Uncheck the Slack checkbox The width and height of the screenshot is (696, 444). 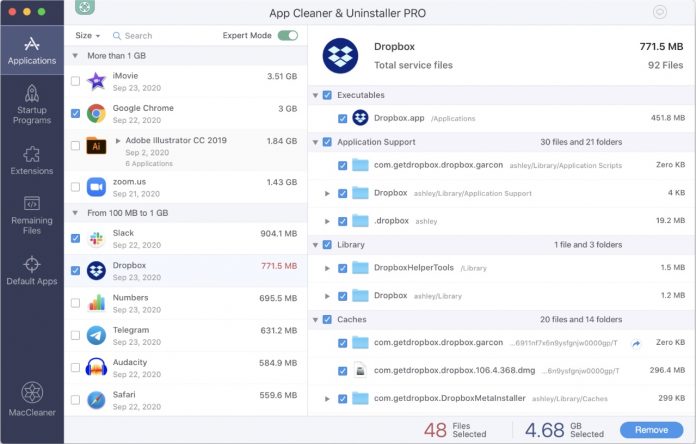75,238
